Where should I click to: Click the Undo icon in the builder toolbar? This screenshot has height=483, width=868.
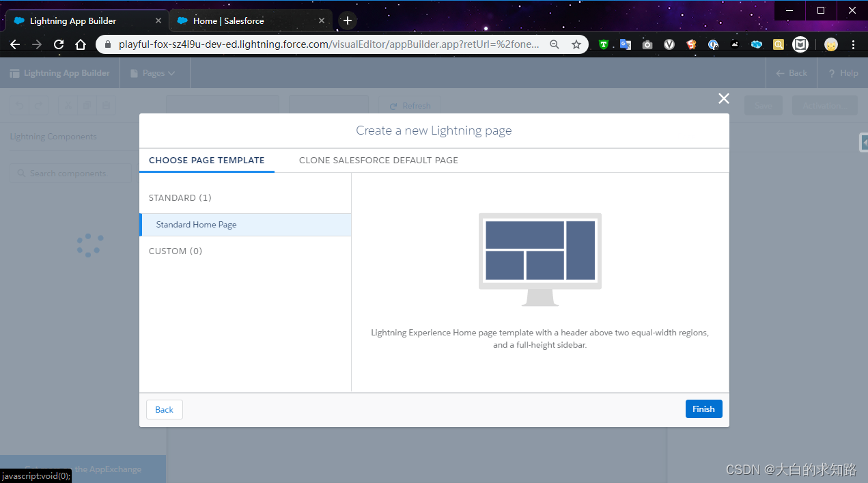click(20, 106)
